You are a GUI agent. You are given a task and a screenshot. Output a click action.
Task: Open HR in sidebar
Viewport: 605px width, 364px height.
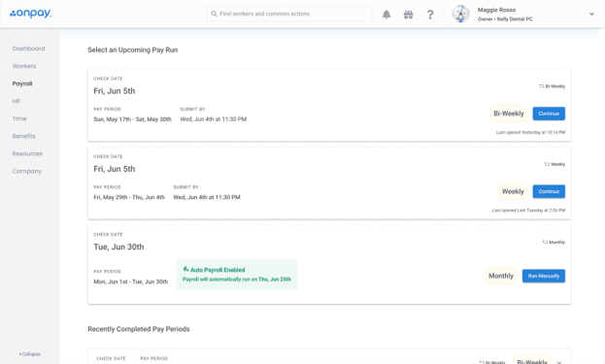[x=16, y=101]
